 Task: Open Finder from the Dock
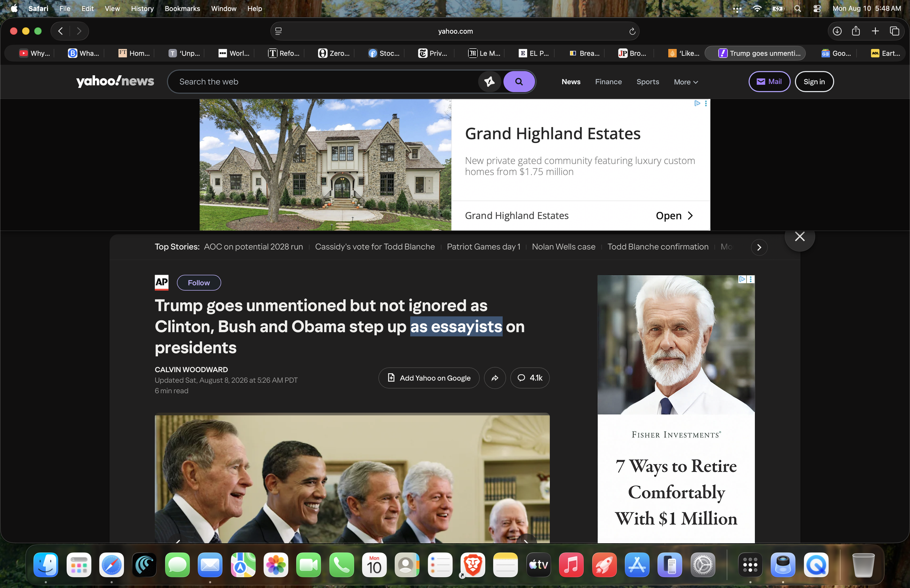pos(46,564)
